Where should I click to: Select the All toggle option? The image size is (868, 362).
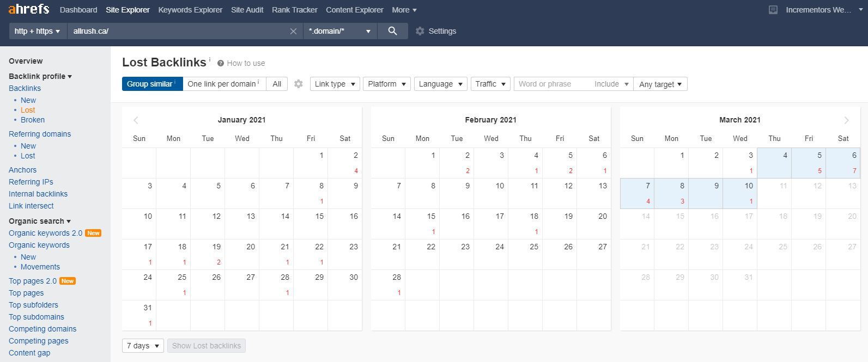[x=277, y=84]
